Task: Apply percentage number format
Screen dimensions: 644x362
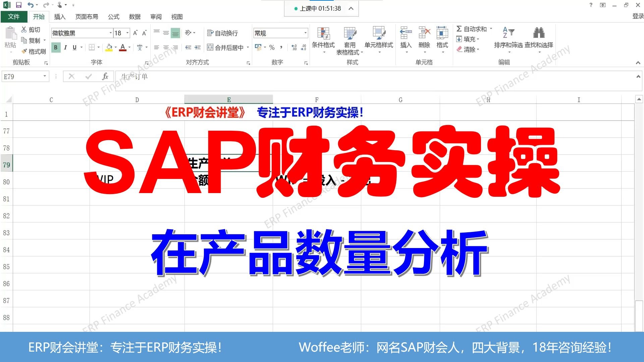Action: 271,47
